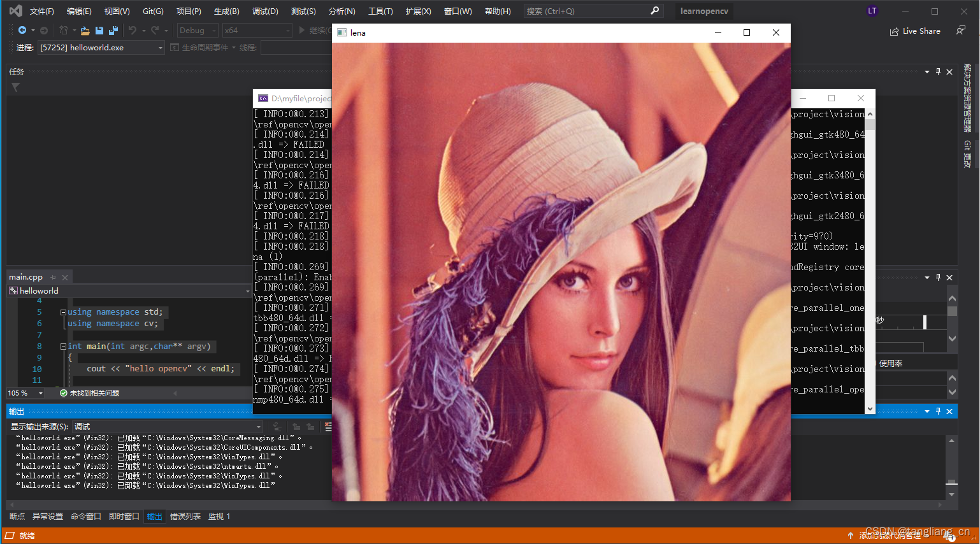
Task: Click the notifications icon in status bar
Action: [950, 536]
